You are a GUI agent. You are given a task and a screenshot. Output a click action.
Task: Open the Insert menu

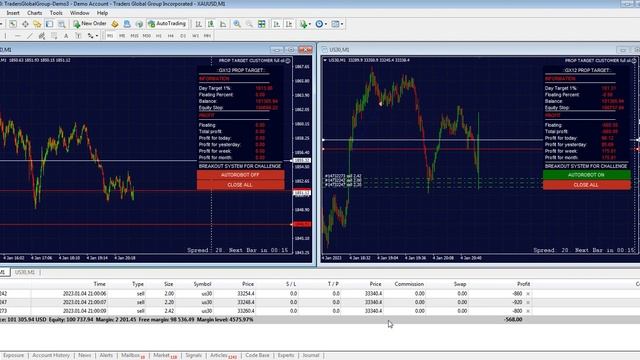[x=13, y=13]
